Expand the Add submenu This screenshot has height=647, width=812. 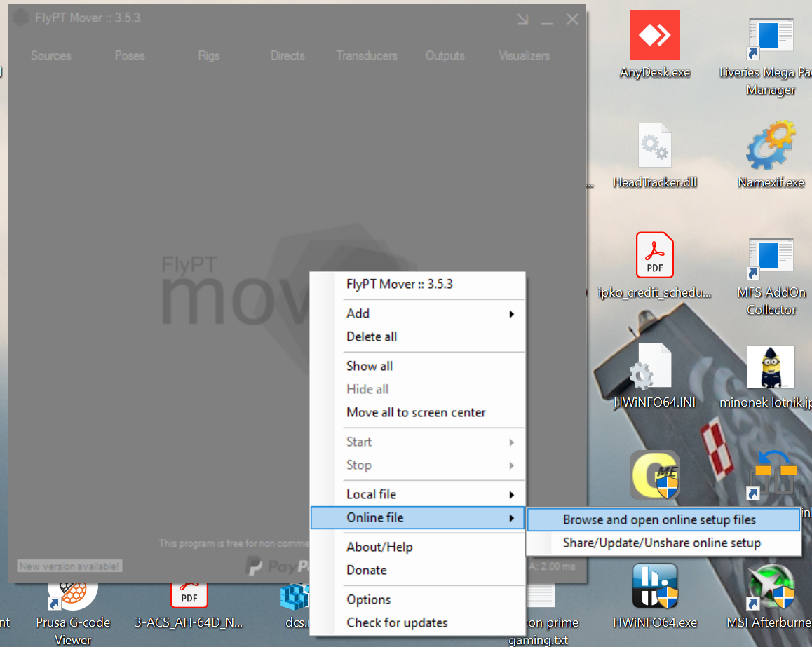[x=417, y=313]
